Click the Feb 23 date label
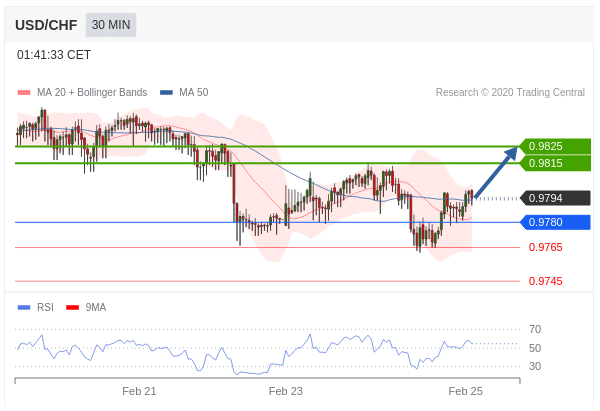The width and height of the screenshot is (600, 411). pyautogui.click(x=285, y=391)
